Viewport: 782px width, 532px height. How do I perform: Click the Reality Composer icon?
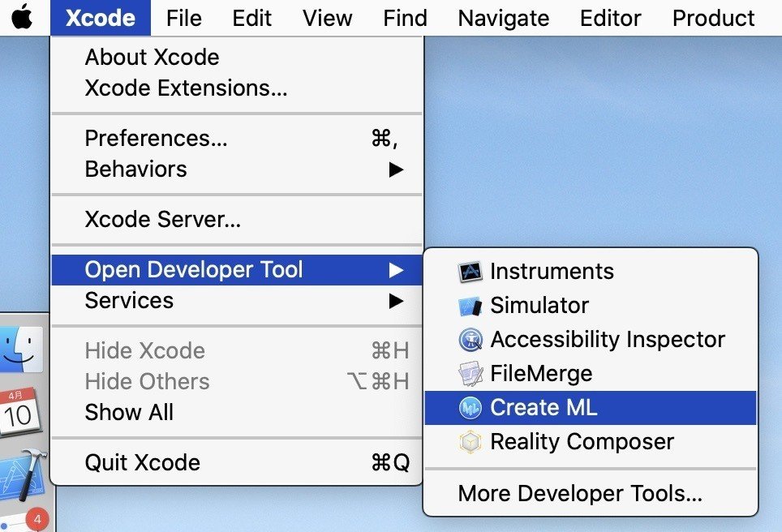pos(470,442)
